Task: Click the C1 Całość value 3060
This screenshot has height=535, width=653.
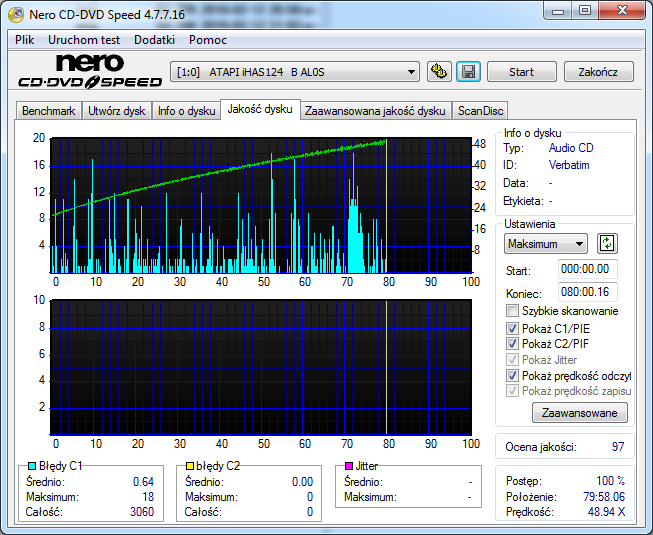Action: (x=142, y=512)
